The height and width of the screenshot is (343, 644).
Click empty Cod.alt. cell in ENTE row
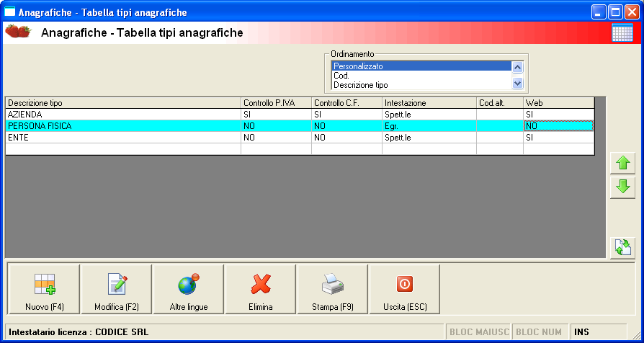click(500, 138)
